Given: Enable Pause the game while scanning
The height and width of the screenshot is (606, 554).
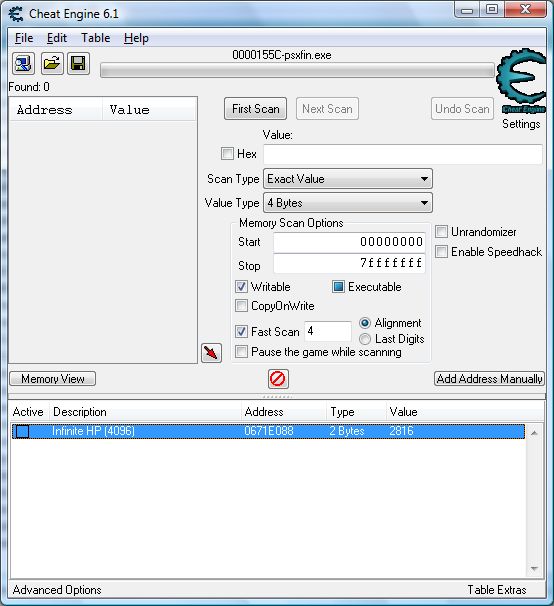Looking at the screenshot, I should (241, 352).
